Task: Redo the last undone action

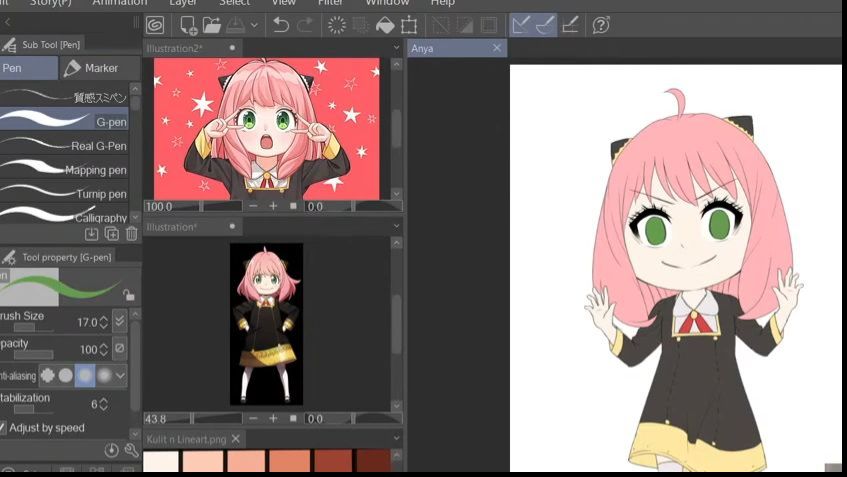Action: coord(305,25)
